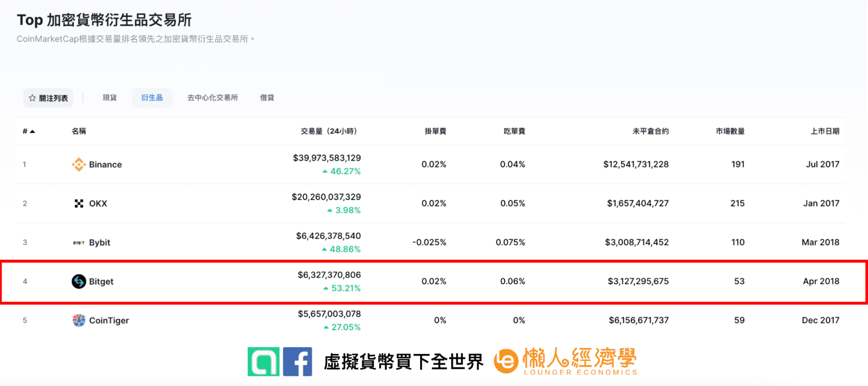Click the 48.86% change for Bybit

tap(341, 249)
